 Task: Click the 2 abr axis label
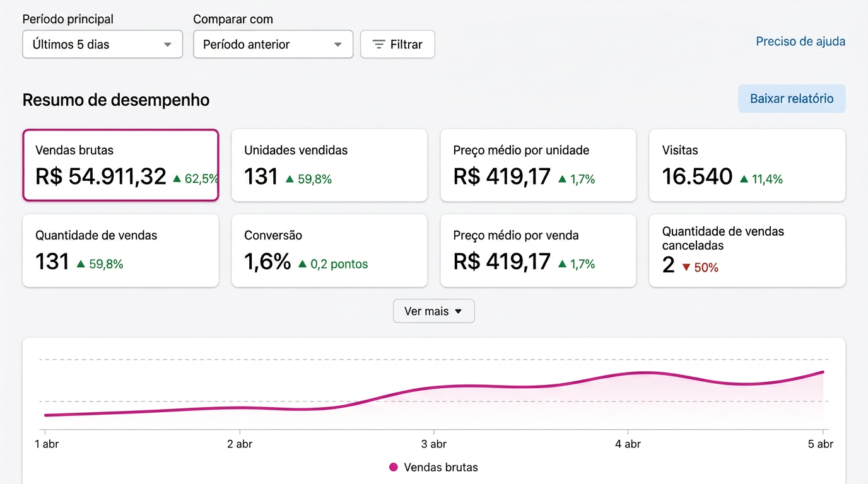click(240, 444)
